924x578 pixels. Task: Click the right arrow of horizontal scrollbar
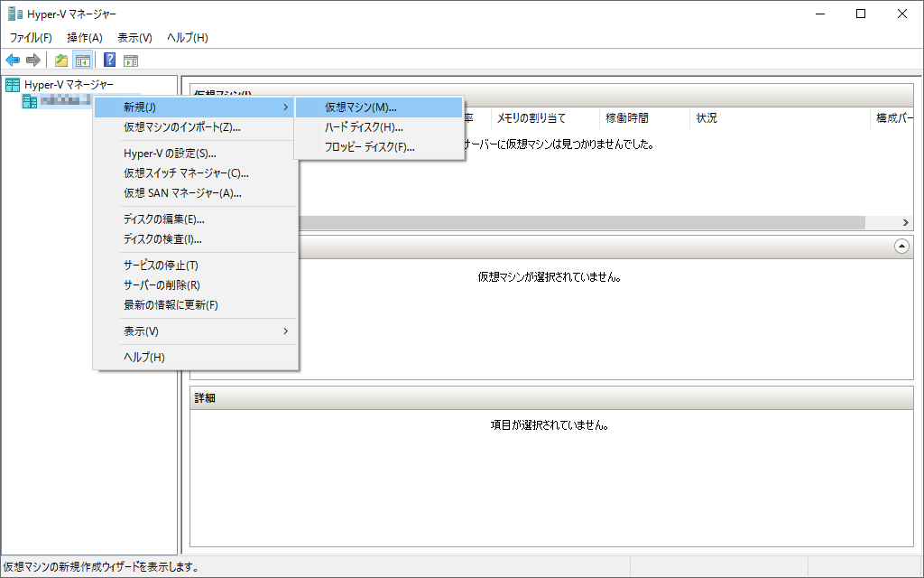pyautogui.click(x=906, y=222)
